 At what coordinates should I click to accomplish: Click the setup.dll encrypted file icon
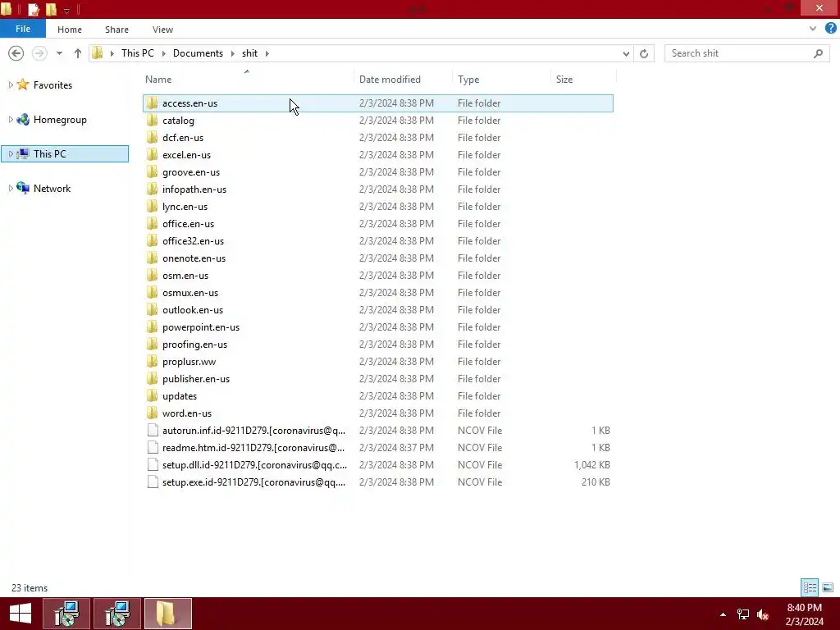click(x=153, y=464)
